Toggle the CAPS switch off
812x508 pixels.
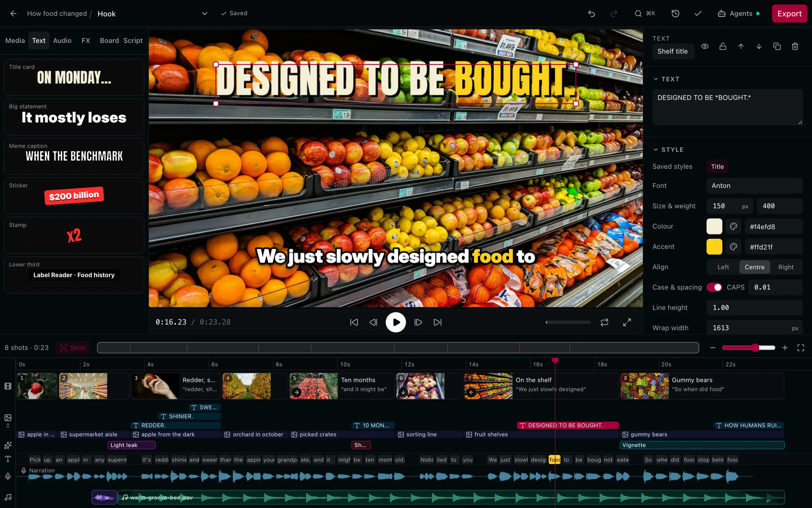point(714,288)
